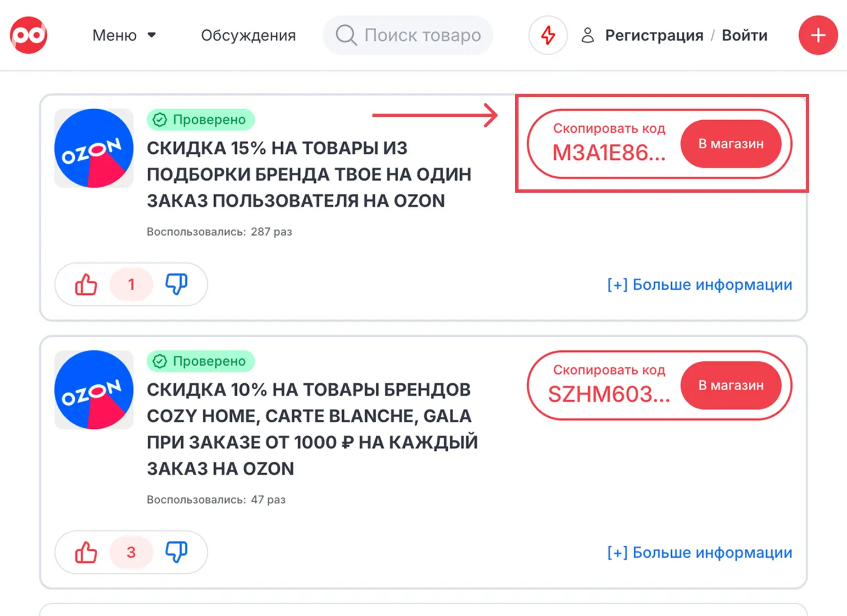Screen dimensions: 847x616
Task: Go to store for M3A1E86 code
Action: (x=731, y=144)
